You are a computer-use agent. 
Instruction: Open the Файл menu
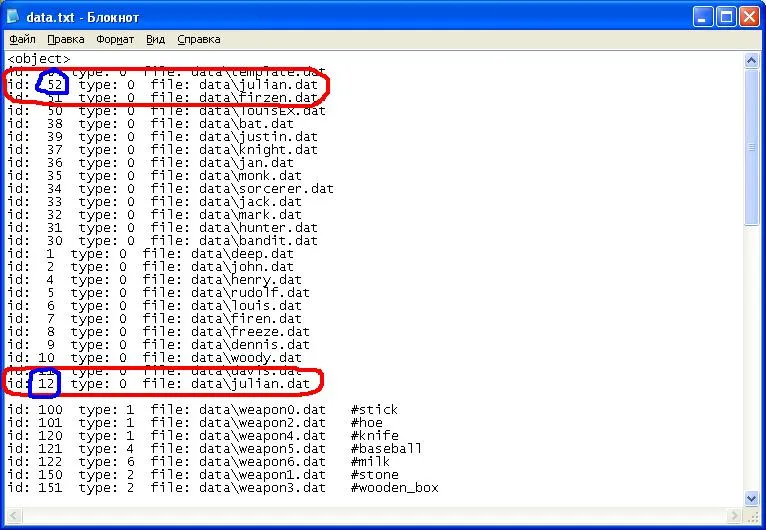(x=22, y=39)
